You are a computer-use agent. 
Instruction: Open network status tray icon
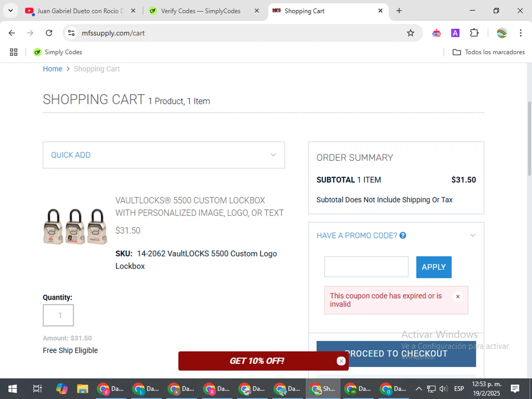tap(431, 389)
